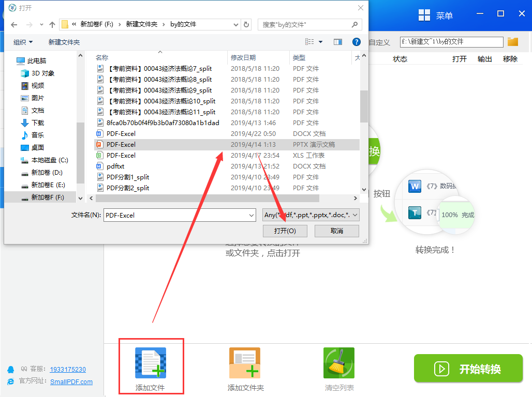Select the PDF-Excel PPTX file
Image resolution: width=532 pixels, height=397 pixels.
click(x=226, y=144)
